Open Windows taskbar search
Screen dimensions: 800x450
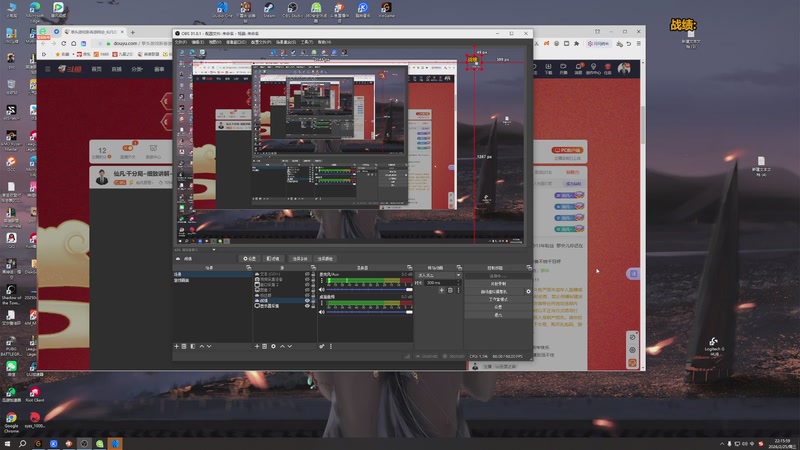(22, 444)
